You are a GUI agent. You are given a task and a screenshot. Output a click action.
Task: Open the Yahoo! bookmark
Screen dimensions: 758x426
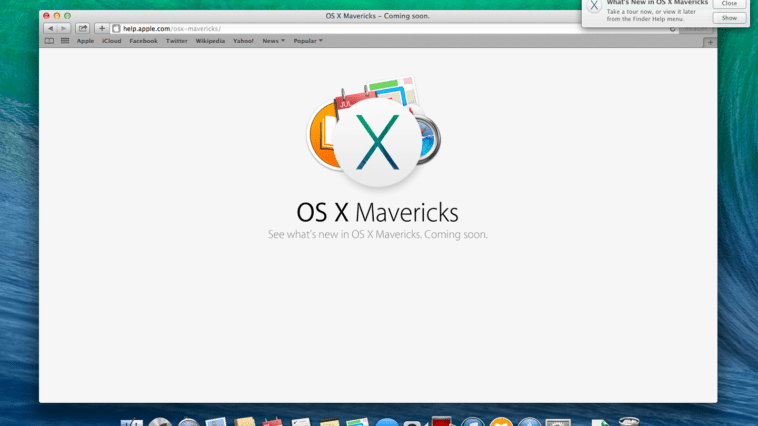click(x=243, y=41)
